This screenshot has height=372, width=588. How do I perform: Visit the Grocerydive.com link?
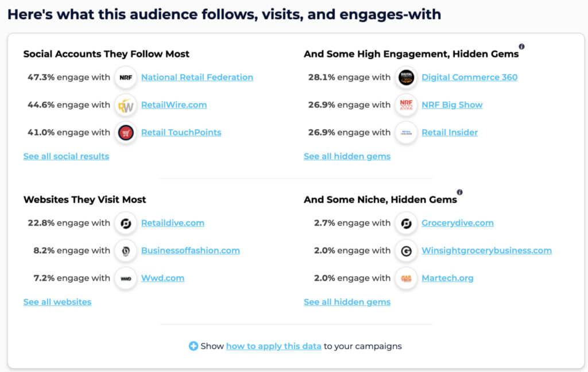click(457, 223)
